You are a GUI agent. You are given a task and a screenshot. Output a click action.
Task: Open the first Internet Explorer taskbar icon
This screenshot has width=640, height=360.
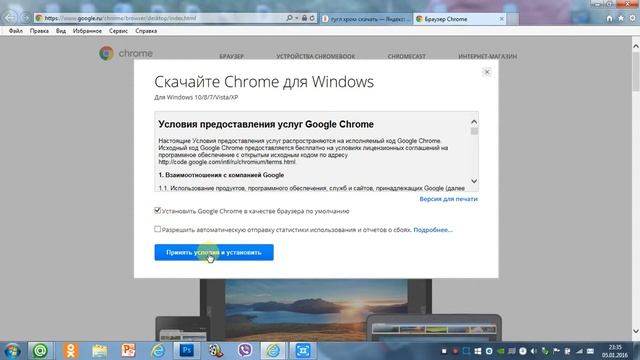[x=158, y=351]
